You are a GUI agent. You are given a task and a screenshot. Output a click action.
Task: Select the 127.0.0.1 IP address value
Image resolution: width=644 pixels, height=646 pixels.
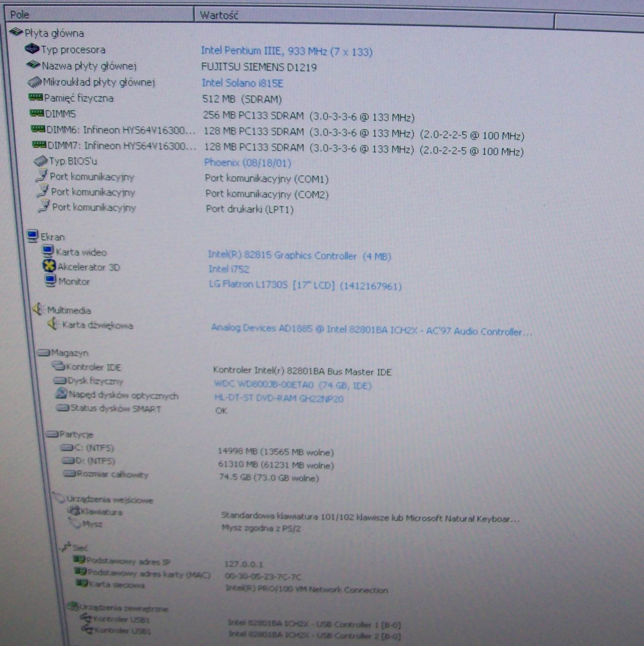[x=244, y=564]
